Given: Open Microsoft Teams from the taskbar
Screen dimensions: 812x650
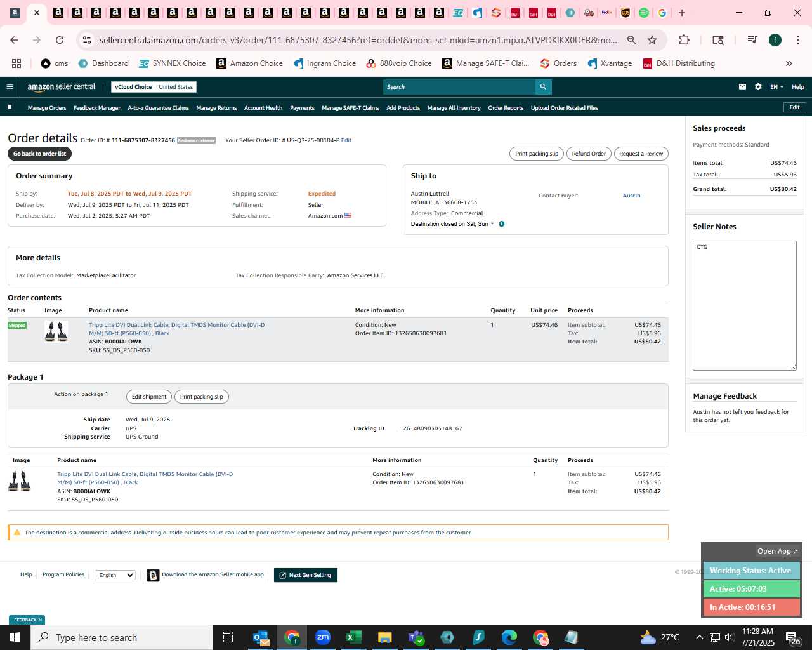Looking at the screenshot, I should (x=416, y=637).
